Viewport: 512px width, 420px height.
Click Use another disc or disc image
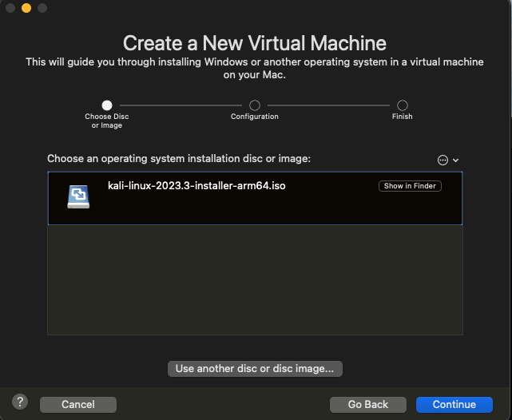255,368
